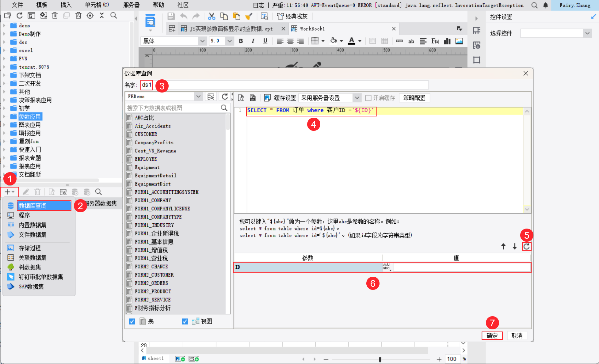Viewport: 599px width, 364px height.
Task: Click the cut scissors icon in the toolbar
Action: pyautogui.click(x=212, y=17)
